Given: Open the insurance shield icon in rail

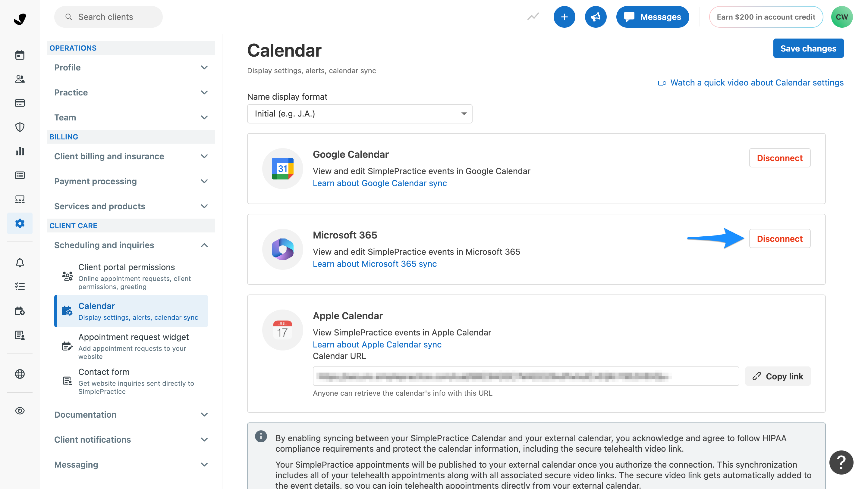Looking at the screenshot, I should point(20,127).
